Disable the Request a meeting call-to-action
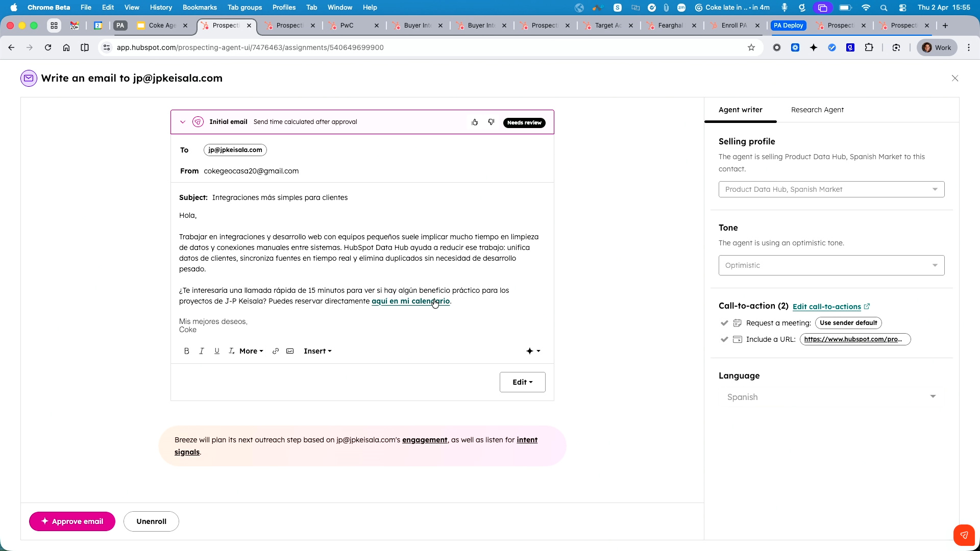Image resolution: width=980 pixels, height=551 pixels. (724, 322)
